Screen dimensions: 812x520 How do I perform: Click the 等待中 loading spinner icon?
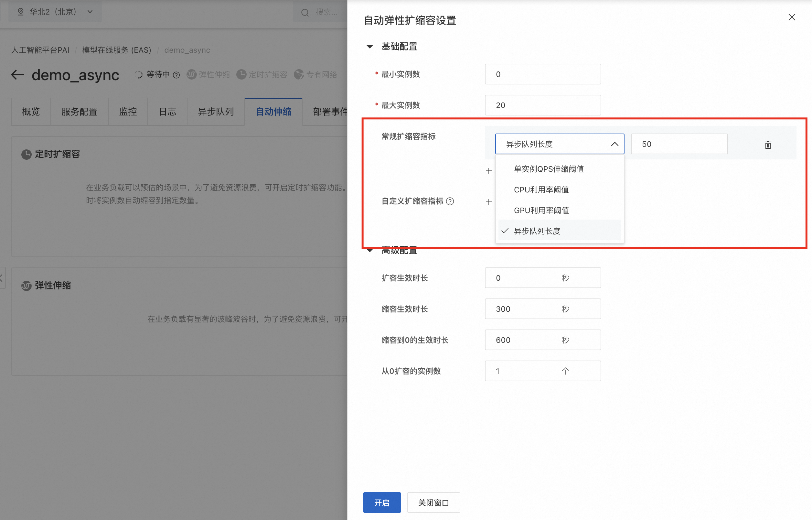[x=138, y=74]
